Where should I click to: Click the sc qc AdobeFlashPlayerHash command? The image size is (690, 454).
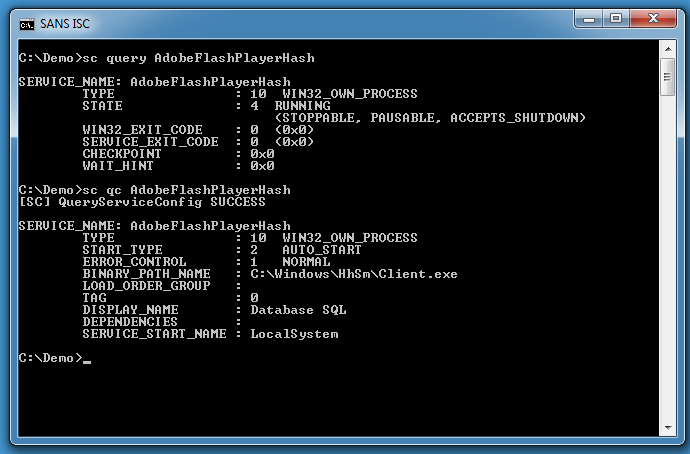coord(187,190)
